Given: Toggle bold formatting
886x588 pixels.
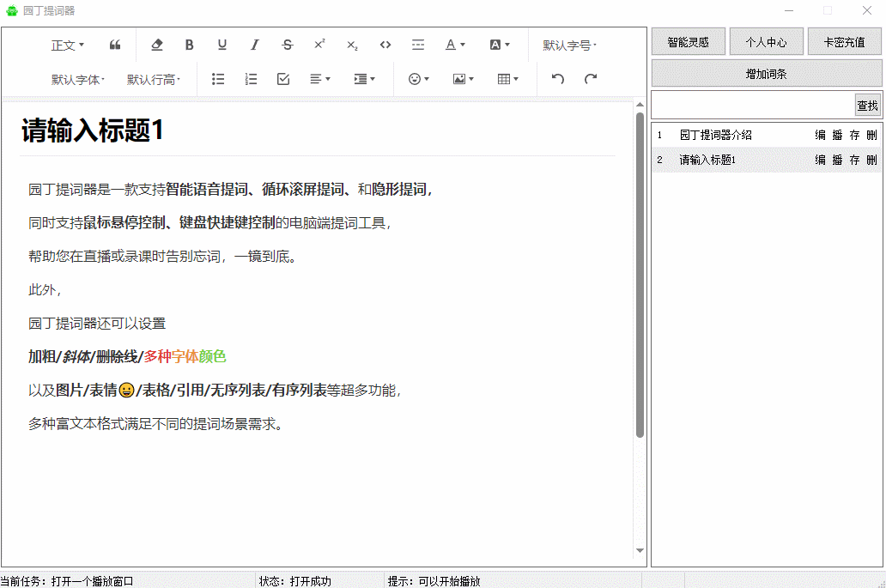Looking at the screenshot, I should [x=190, y=45].
